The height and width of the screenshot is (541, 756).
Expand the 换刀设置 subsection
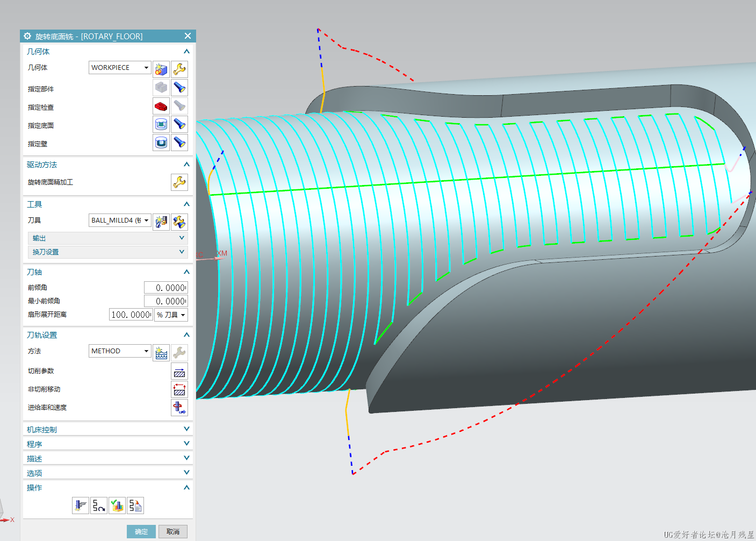tap(107, 252)
